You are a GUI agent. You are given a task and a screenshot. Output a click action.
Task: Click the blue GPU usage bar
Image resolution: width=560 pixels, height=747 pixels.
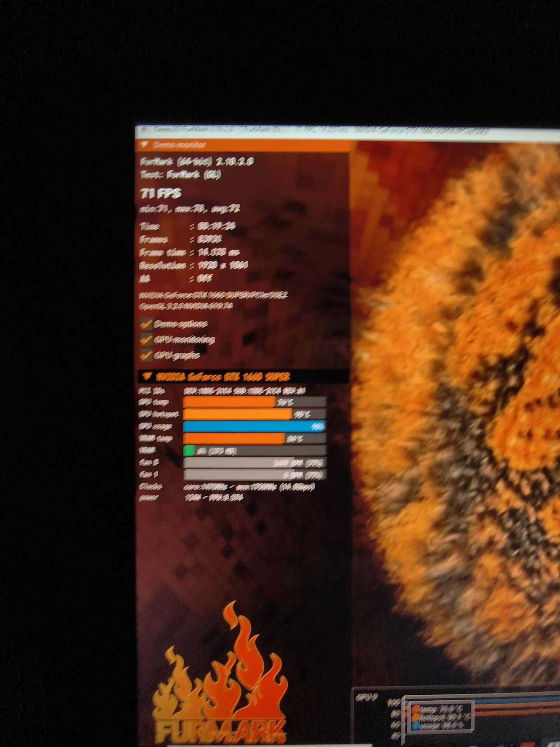point(254,426)
